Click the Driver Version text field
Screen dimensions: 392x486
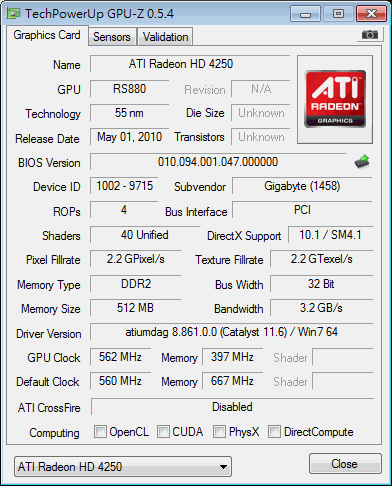(231, 332)
